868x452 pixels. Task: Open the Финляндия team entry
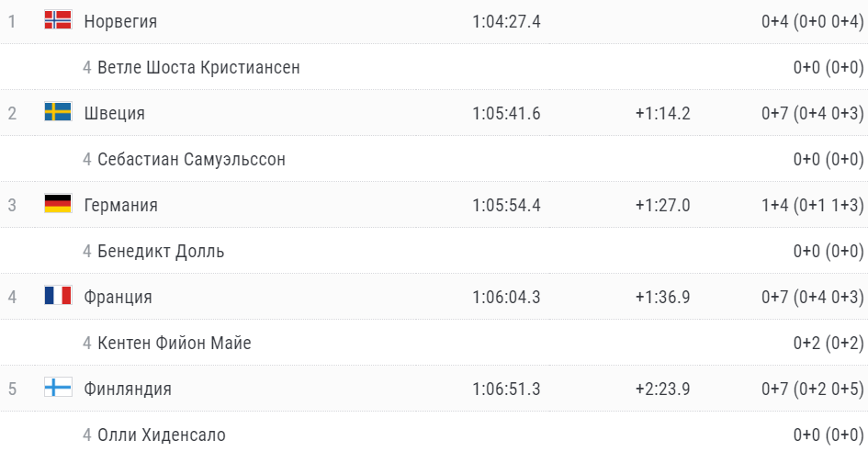click(x=127, y=389)
